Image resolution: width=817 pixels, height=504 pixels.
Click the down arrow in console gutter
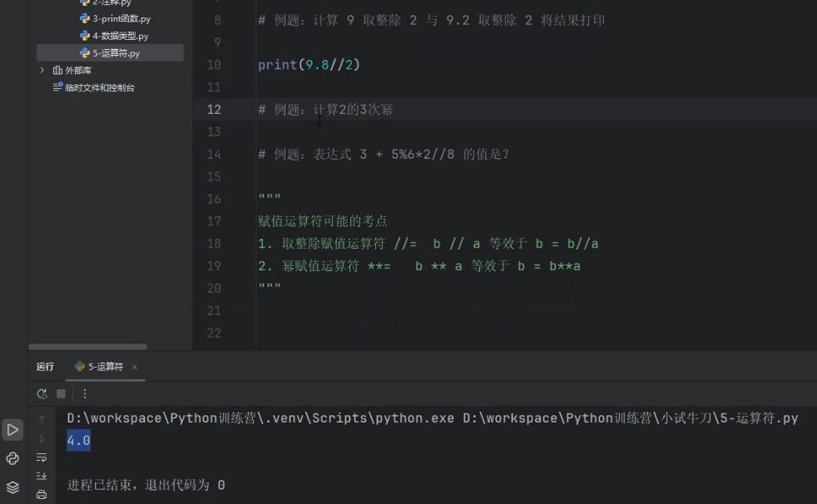point(42,438)
